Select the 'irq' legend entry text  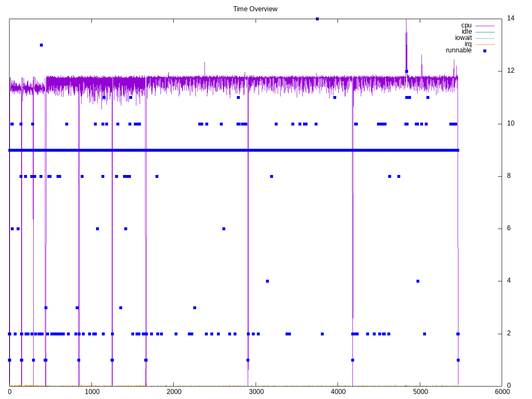[x=468, y=44]
